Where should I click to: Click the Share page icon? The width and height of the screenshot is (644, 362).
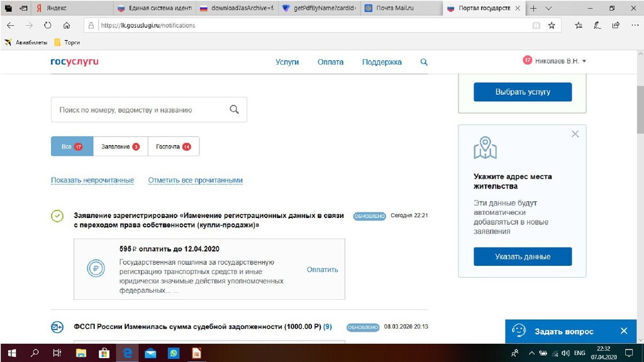[616, 25]
